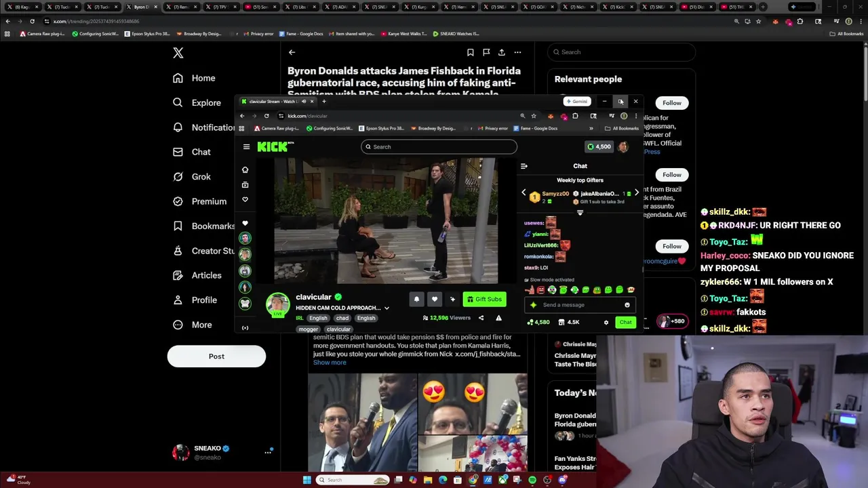The image size is (868, 488).
Task: Flag the X trending article
Action: pos(486,52)
